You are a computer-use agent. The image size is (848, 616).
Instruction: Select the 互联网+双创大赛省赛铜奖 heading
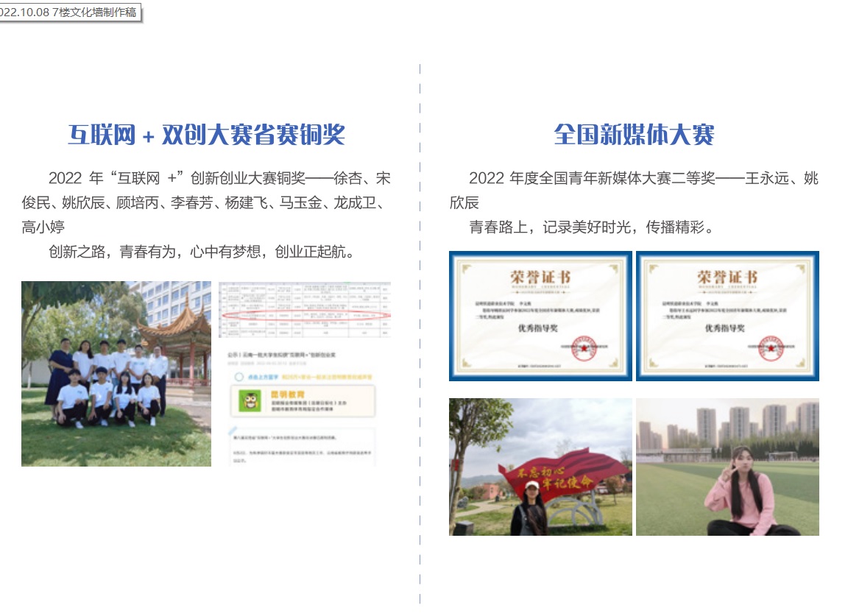[x=207, y=135]
